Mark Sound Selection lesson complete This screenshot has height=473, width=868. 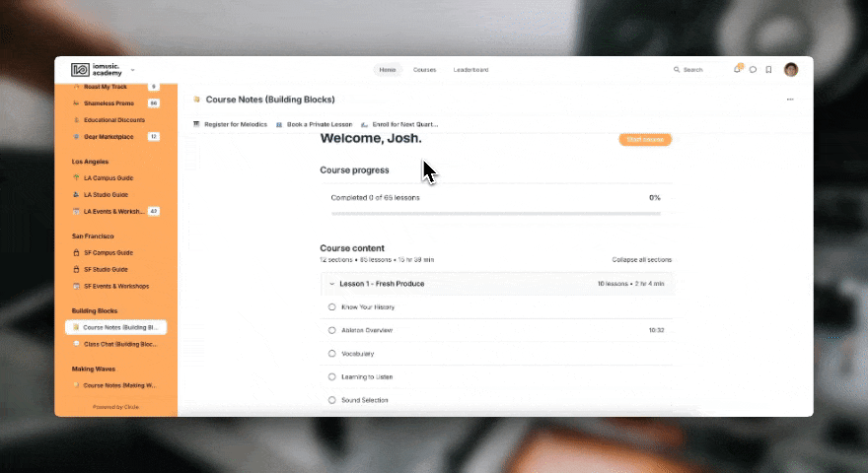[332, 400]
